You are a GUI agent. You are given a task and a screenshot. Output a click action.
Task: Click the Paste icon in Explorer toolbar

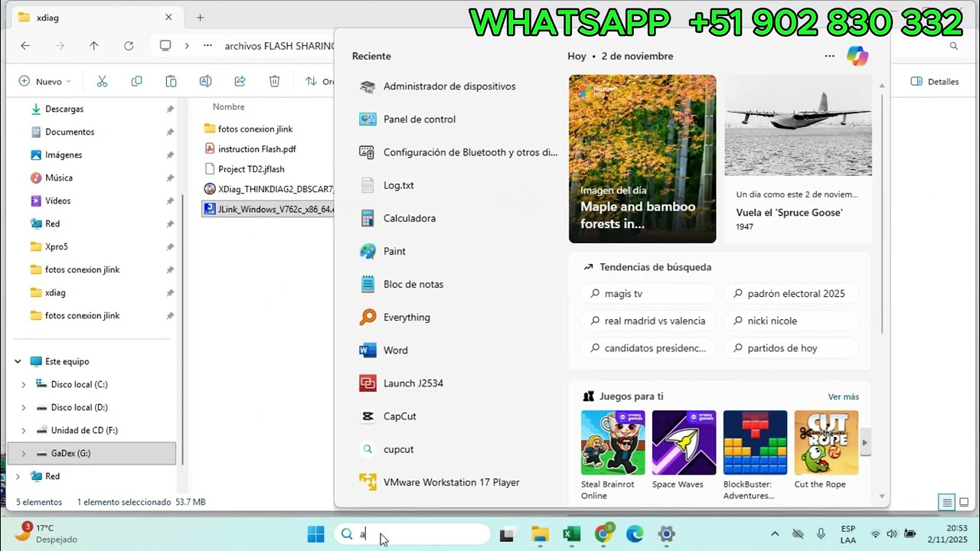coord(171,81)
